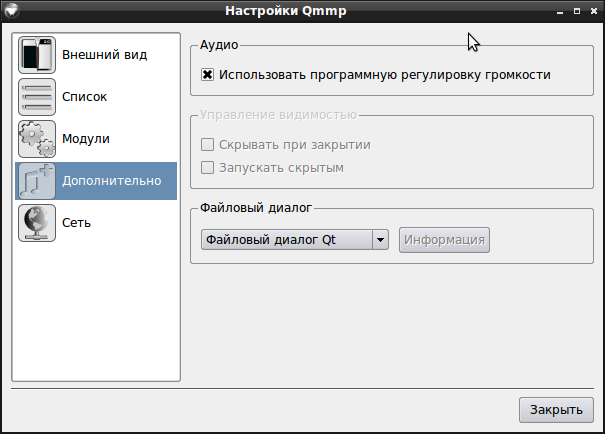Open the Файловый диалог Qt dropdown
The image size is (605, 434).
click(x=295, y=240)
